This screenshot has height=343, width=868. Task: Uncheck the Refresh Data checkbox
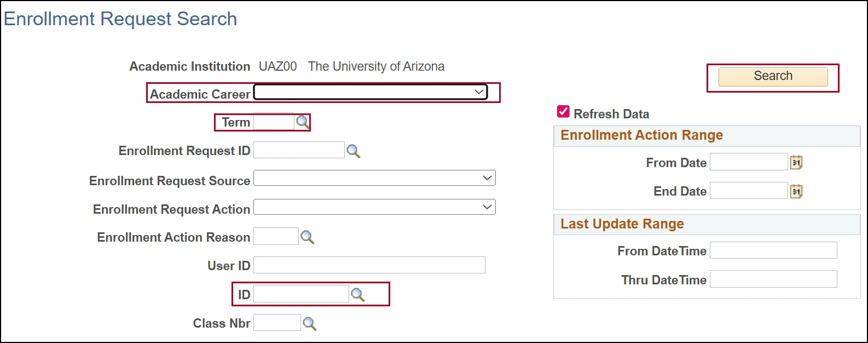563,112
